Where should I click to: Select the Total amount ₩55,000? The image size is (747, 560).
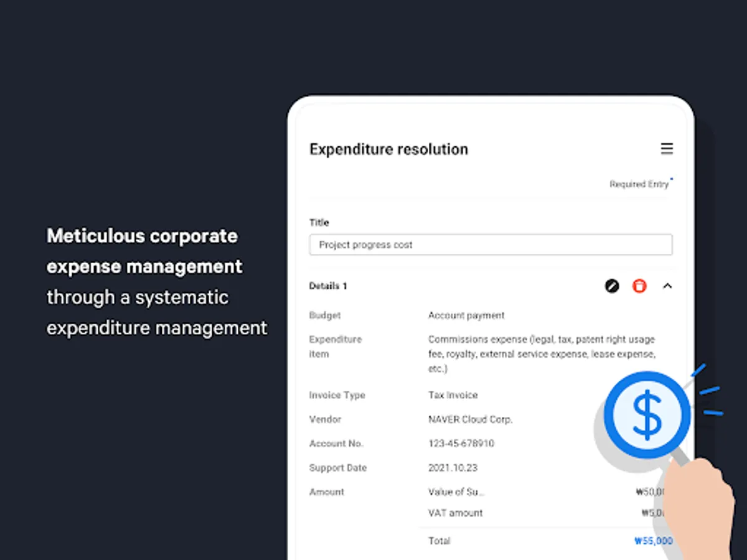pyautogui.click(x=652, y=541)
